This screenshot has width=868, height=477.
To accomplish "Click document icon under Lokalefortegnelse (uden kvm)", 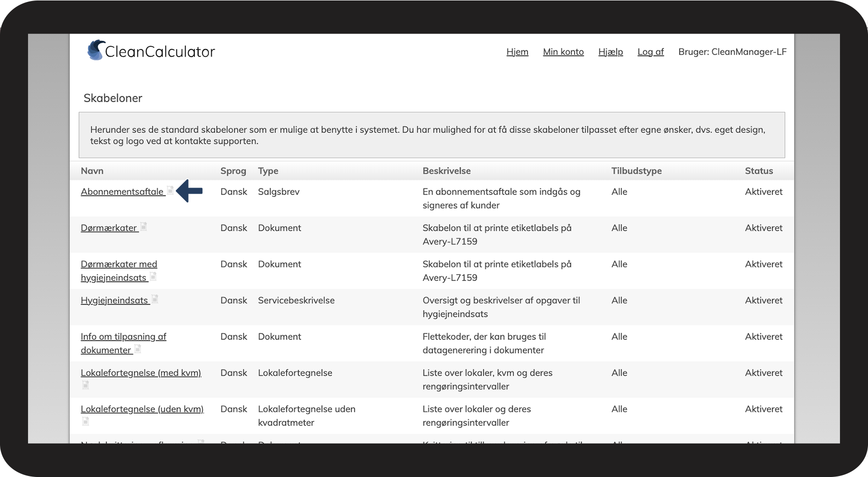I will coord(85,421).
